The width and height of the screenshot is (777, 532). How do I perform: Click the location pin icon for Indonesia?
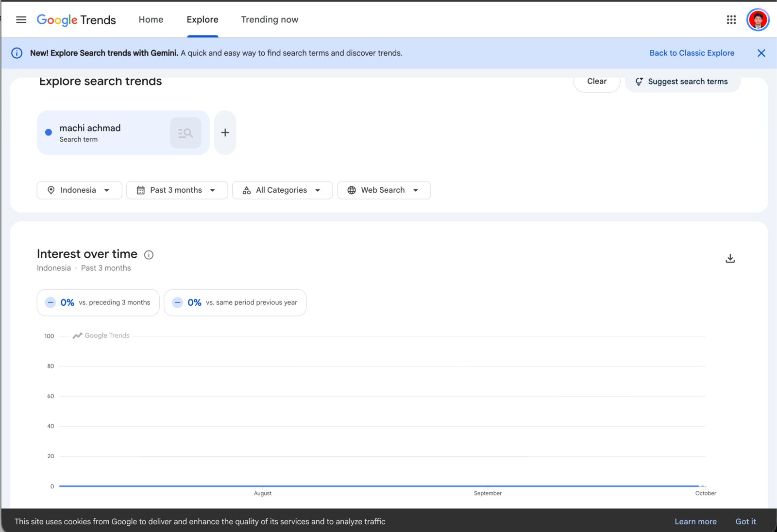51,190
